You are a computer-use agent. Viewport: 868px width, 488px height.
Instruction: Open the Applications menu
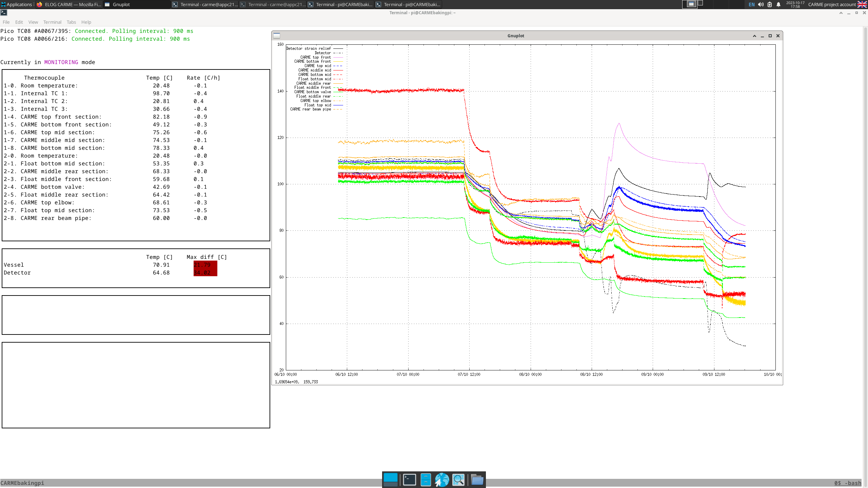(x=17, y=4)
